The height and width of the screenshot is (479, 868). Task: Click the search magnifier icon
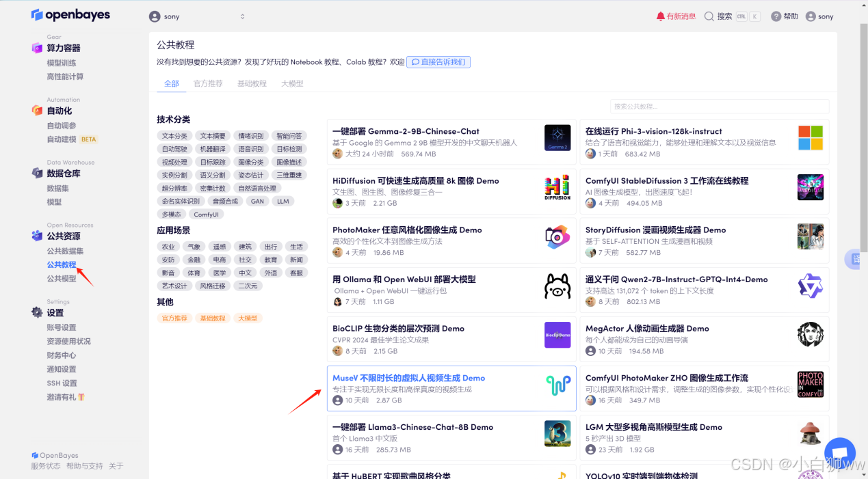coord(709,16)
